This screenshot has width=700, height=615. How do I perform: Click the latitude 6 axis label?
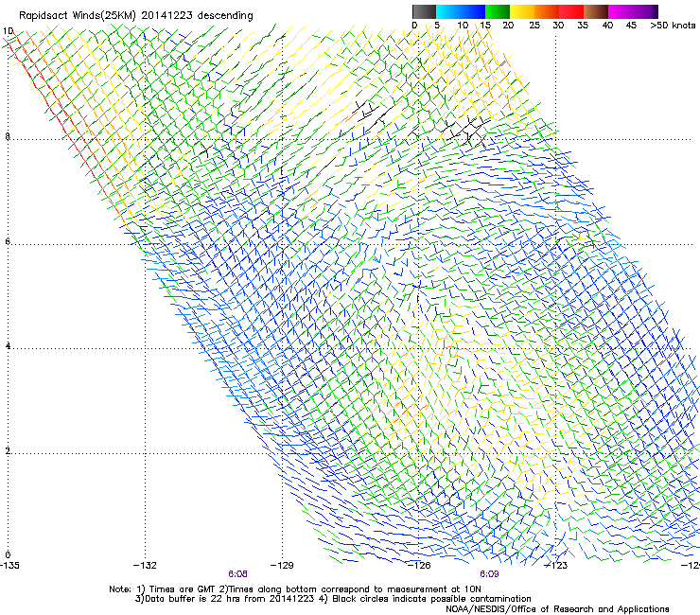pyautogui.click(x=8, y=241)
